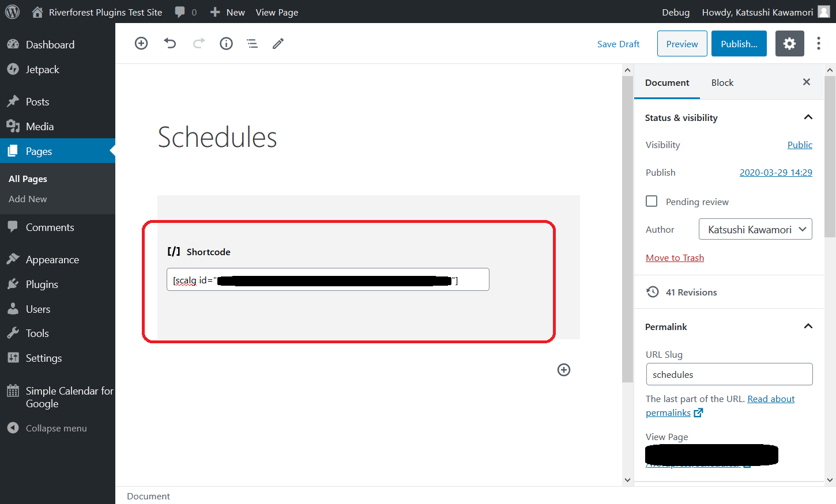This screenshot has width=836, height=504.
Task: Open more tools and options menu
Action: click(x=818, y=44)
